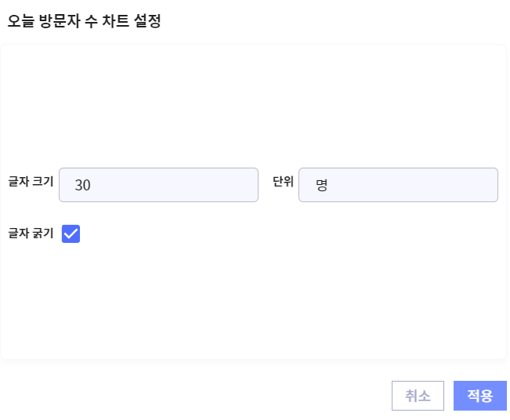
Task: Focus the 단위 text field
Action: (x=398, y=185)
